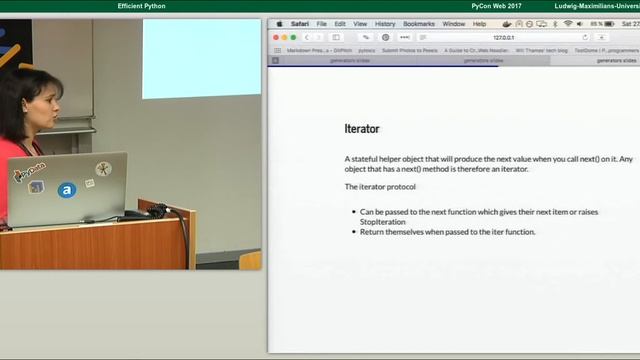Reload the page with the refresh icon
This screenshot has height=360, width=640.
point(585,37)
